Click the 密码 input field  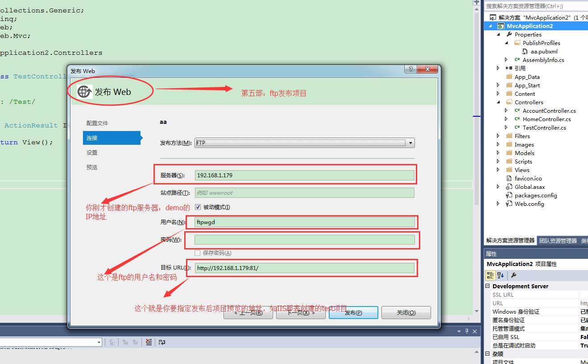305,240
